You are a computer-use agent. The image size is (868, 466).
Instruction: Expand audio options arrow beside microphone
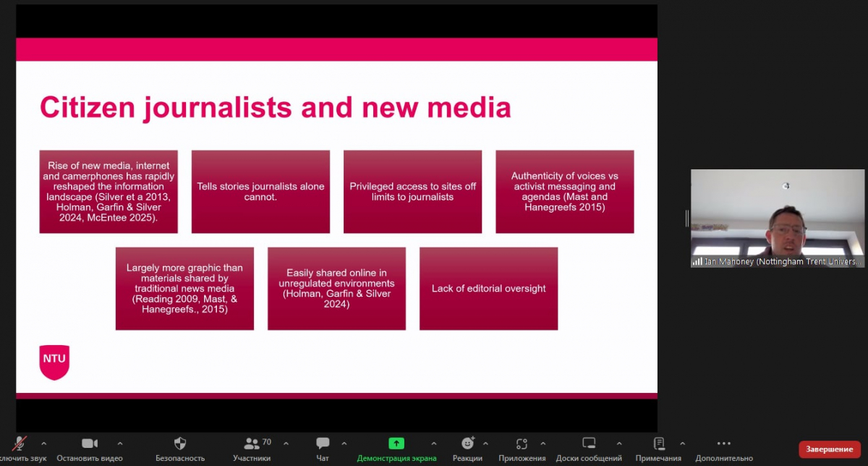click(x=43, y=444)
